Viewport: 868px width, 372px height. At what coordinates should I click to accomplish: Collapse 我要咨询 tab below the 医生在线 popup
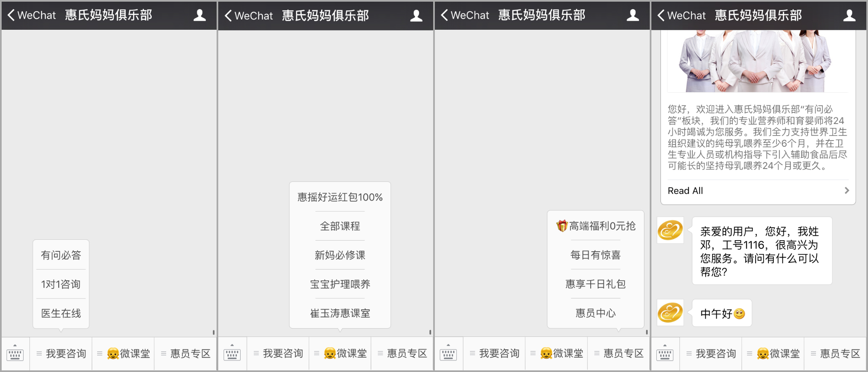(61, 353)
